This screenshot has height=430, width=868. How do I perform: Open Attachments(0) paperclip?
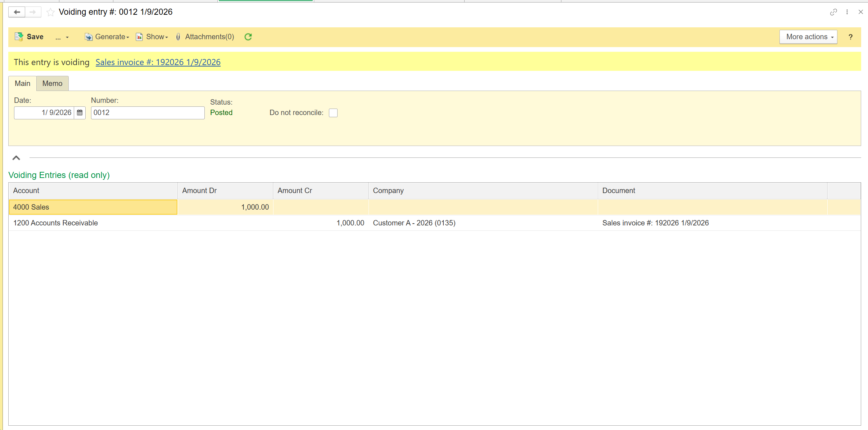(205, 37)
